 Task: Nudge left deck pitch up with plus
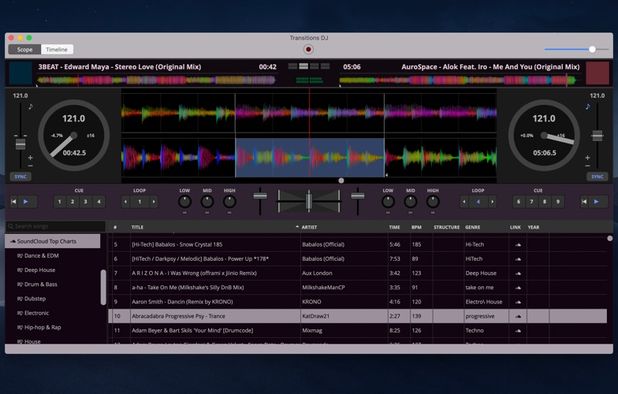(30, 158)
